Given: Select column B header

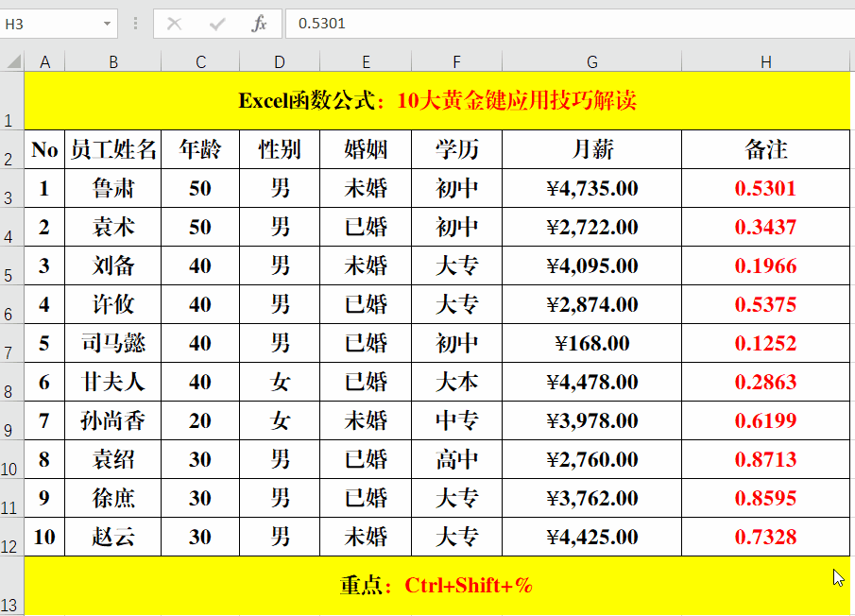Looking at the screenshot, I should point(112,61).
